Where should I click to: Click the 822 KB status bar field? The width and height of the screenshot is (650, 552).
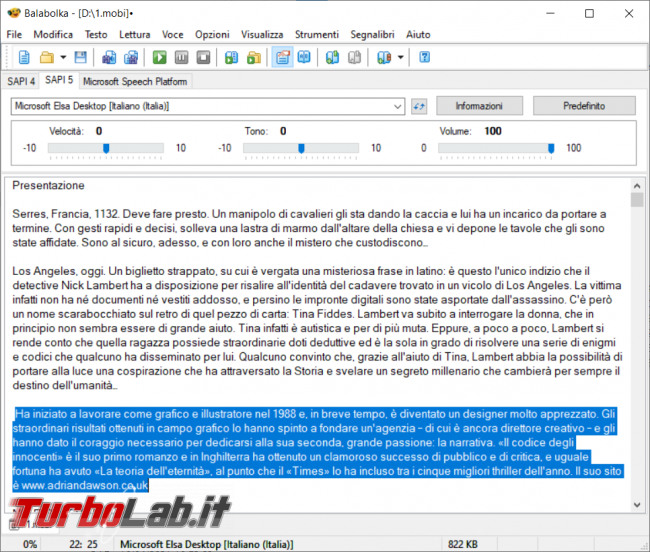463,544
